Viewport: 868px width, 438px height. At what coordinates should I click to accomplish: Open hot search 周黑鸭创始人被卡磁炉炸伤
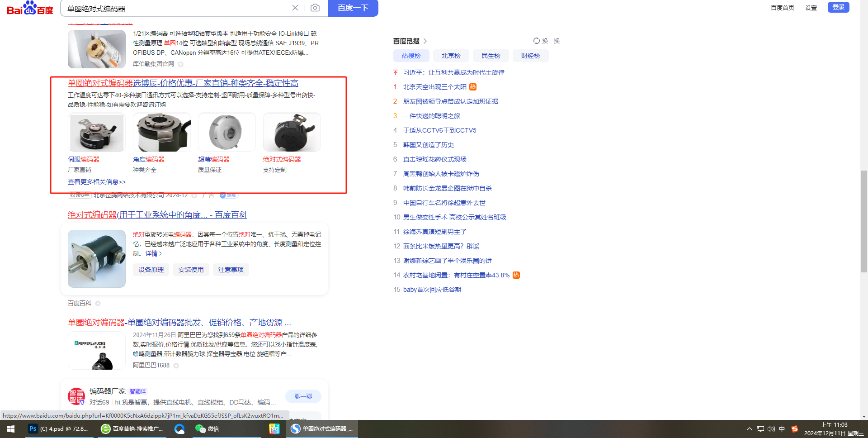point(441,174)
